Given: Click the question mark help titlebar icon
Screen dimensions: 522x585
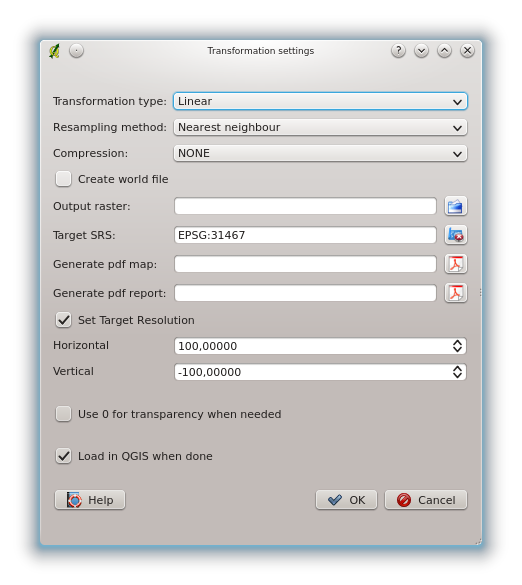Looking at the screenshot, I should [398, 50].
